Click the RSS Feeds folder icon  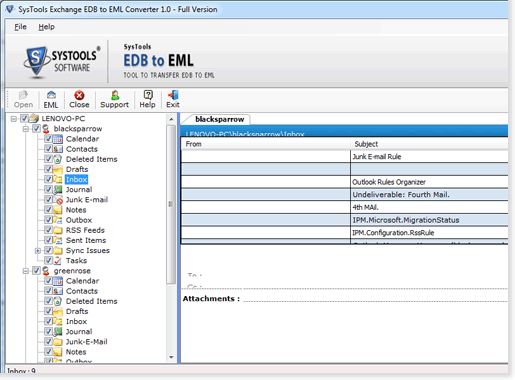[58, 230]
